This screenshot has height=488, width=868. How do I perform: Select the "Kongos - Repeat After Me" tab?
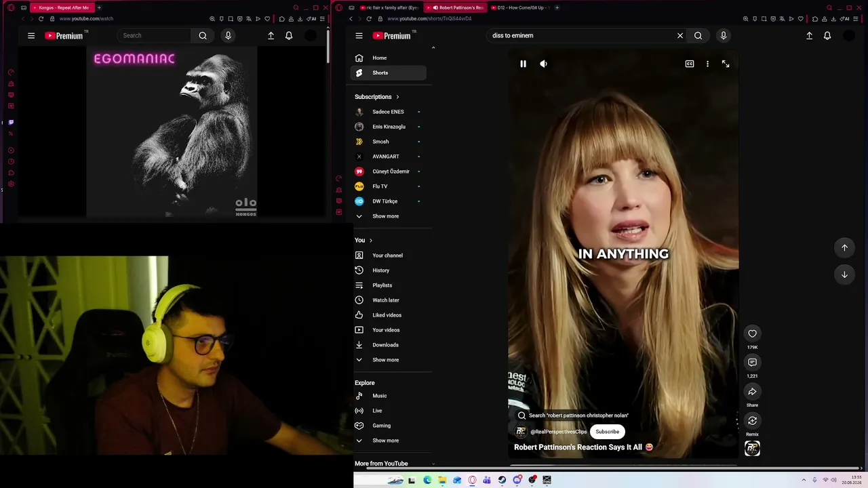62,7
